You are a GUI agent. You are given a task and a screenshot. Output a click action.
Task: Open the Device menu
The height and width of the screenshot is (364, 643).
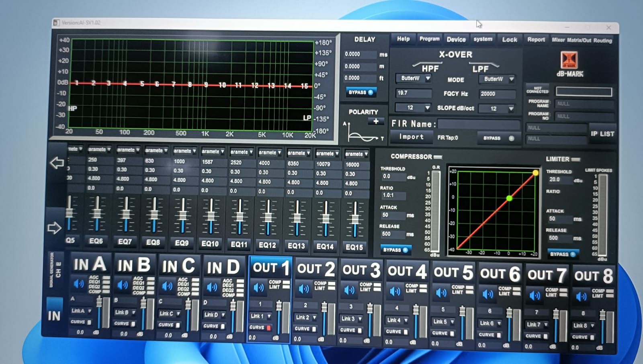click(456, 39)
